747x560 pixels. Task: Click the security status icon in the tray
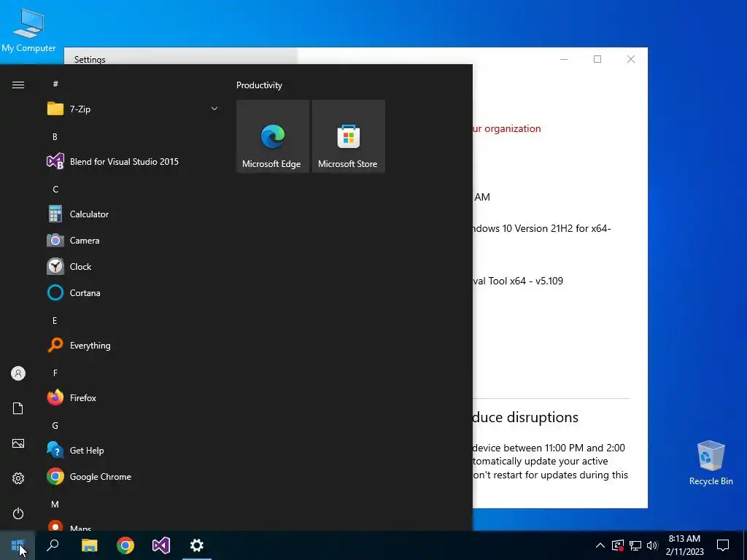point(617,545)
